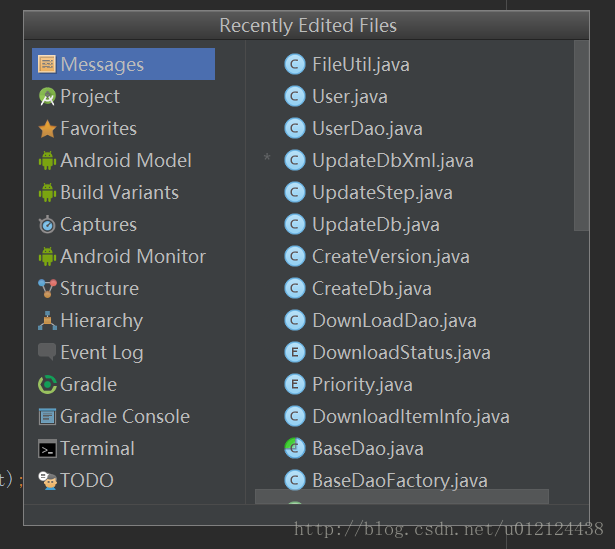
Task: Click the Gradle Console window icon
Action: (47, 416)
